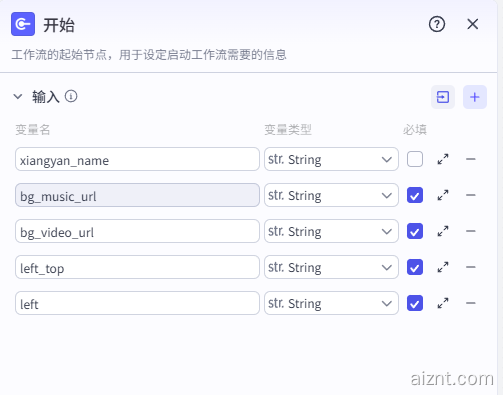The height and width of the screenshot is (395, 503).
Task: Delete the left_top variable with minus
Action: [471, 267]
